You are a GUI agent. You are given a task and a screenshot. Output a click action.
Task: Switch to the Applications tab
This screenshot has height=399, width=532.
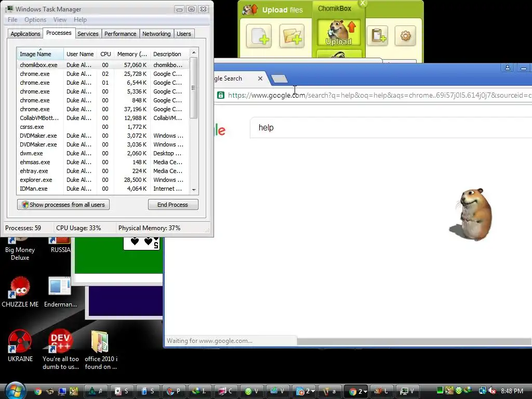coord(25,34)
